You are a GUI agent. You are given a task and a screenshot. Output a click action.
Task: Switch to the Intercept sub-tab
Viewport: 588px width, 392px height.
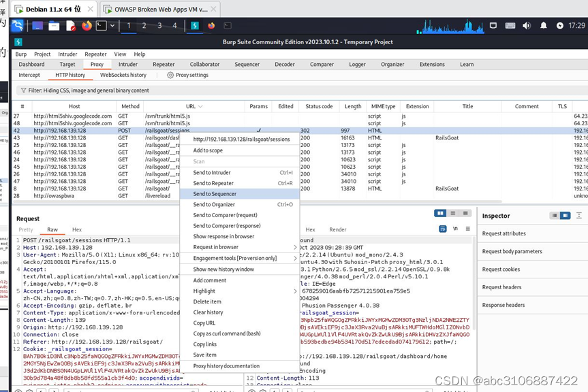(29, 75)
